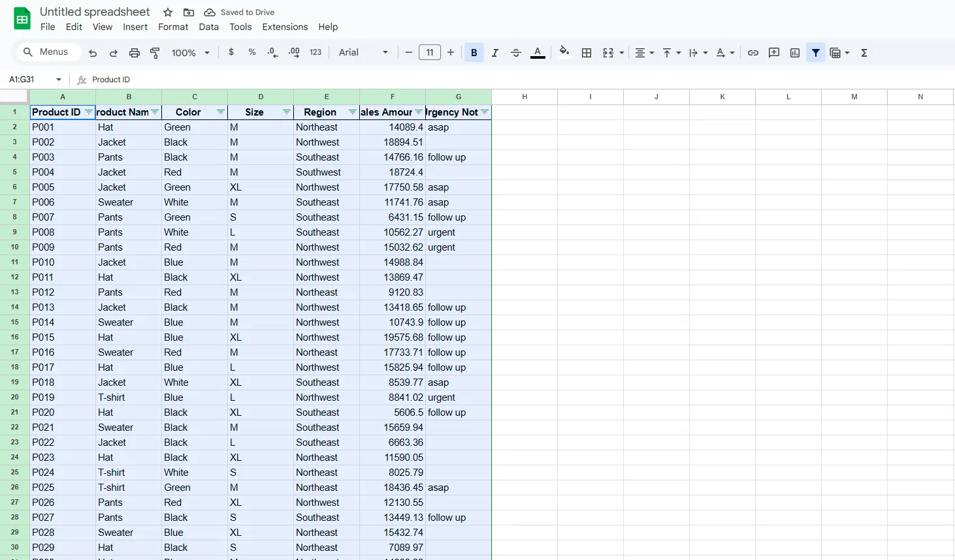This screenshot has height=560, width=955.
Task: Toggle Italic formatting button
Action: [x=495, y=53]
